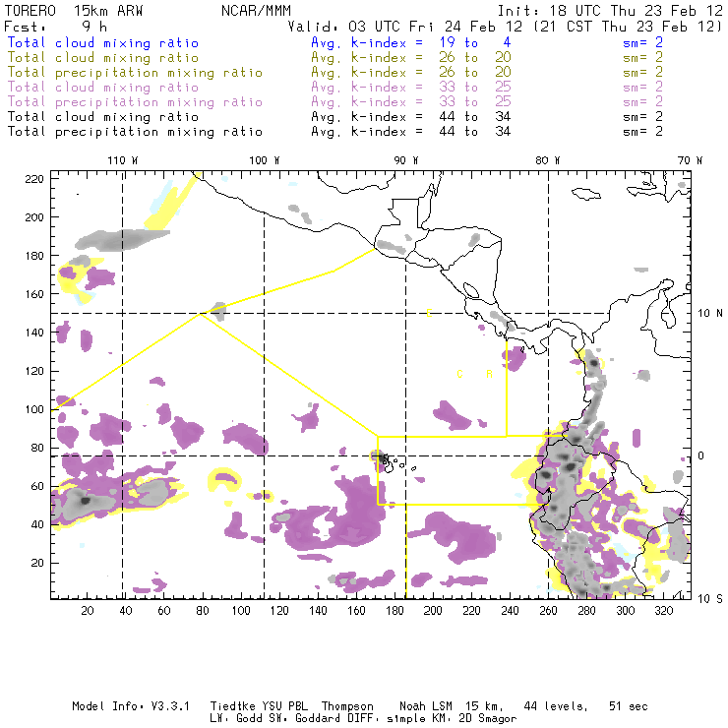This screenshot has height=728, width=728.
Task: Select the "120" tick label on the horizontal axis
Action: [279, 611]
